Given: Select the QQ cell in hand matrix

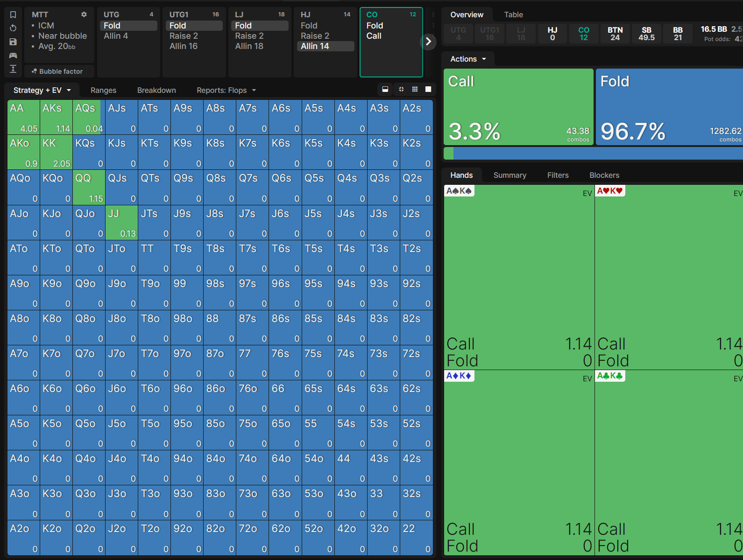Looking at the screenshot, I should coord(89,188).
